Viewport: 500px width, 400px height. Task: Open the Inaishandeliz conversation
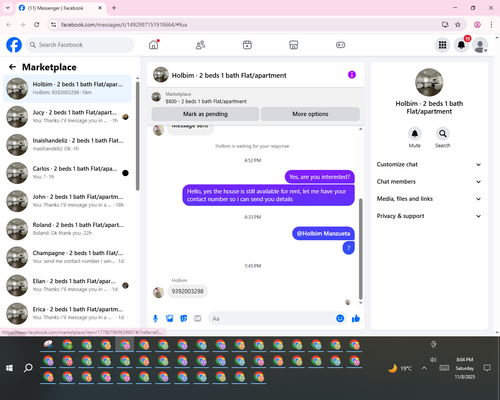[x=68, y=145]
